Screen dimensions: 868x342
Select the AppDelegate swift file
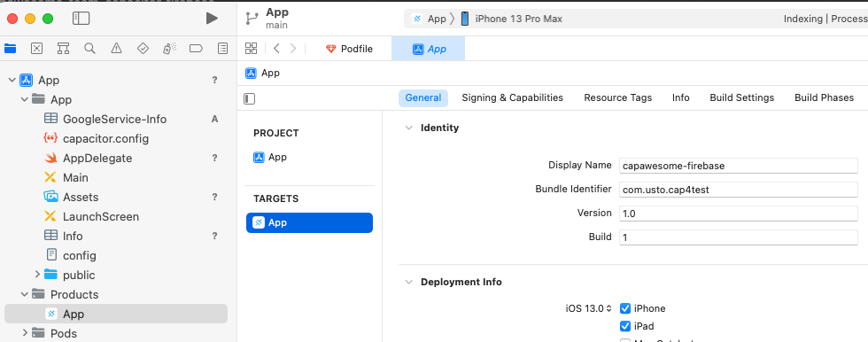tap(97, 158)
